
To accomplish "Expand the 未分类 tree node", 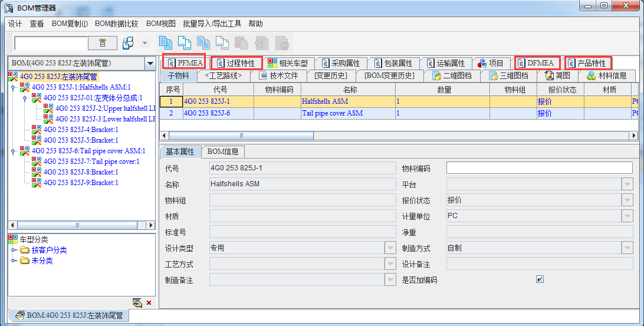I will tap(13, 261).
